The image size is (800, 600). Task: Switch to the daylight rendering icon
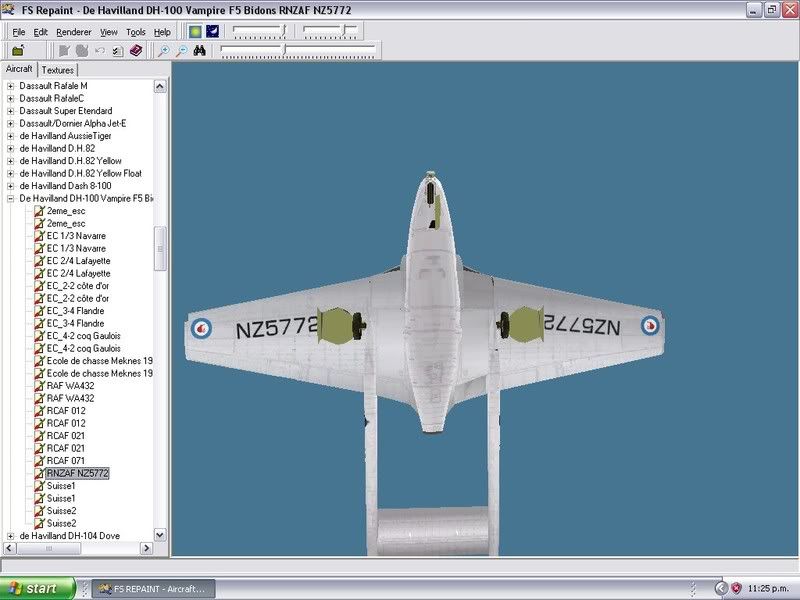point(194,32)
